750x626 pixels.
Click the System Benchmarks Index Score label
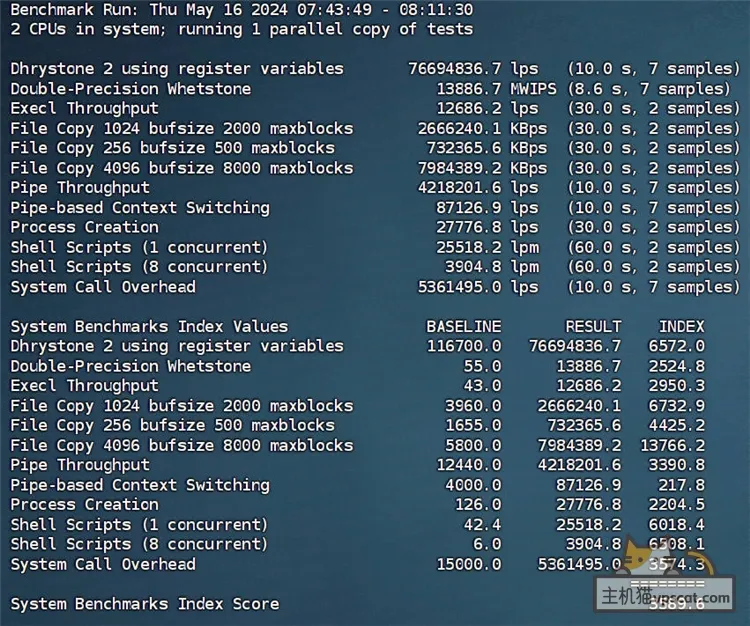click(x=144, y=604)
